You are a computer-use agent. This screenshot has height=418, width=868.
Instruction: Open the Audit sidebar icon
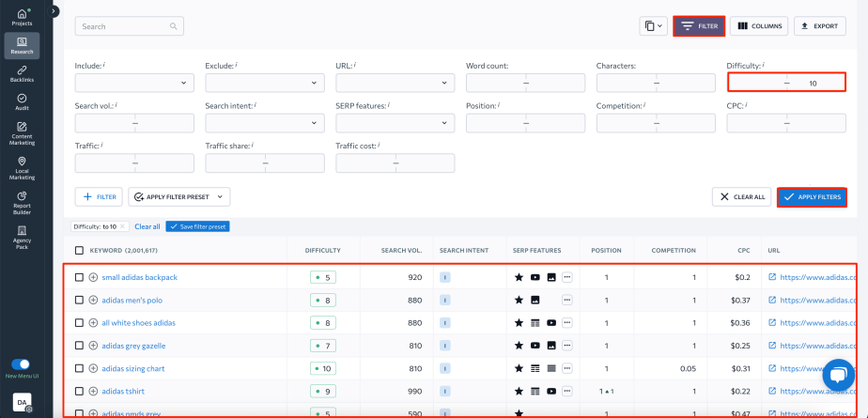[22, 101]
